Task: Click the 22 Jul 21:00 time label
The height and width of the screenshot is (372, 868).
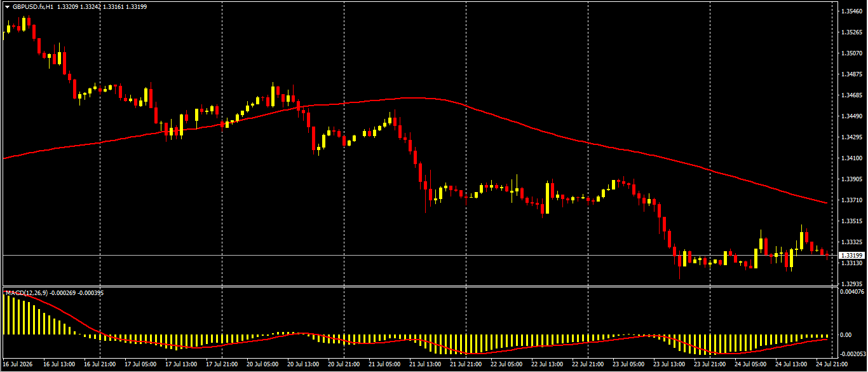Action: pyautogui.click(x=588, y=364)
